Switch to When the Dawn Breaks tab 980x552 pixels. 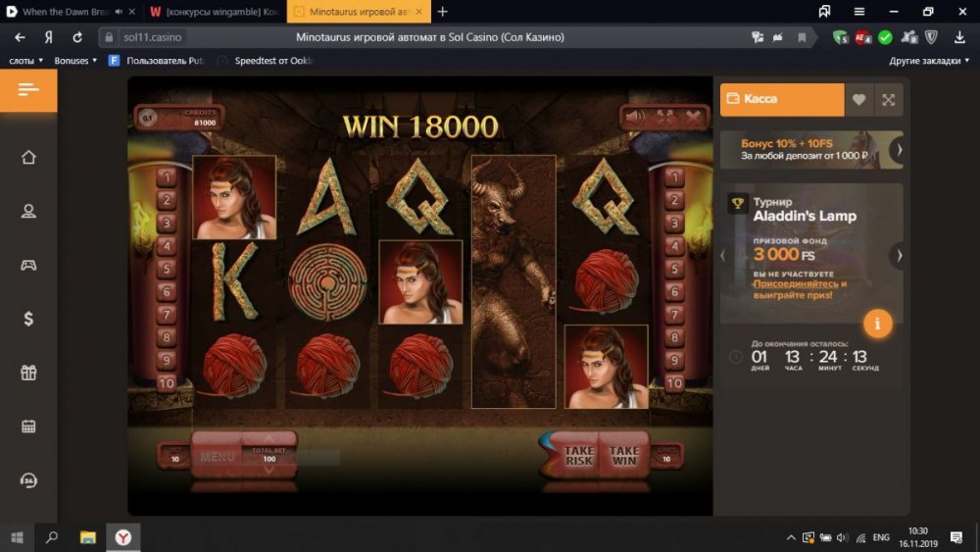click(65, 12)
